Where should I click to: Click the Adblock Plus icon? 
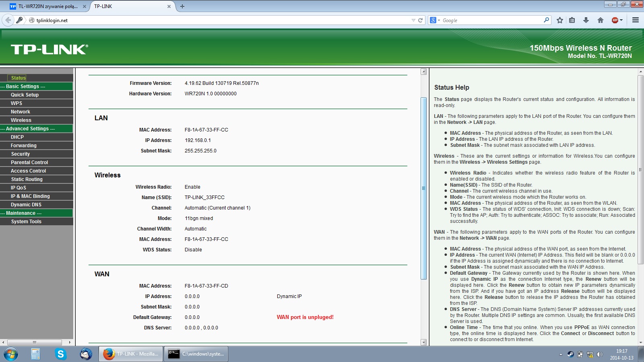pos(615,20)
